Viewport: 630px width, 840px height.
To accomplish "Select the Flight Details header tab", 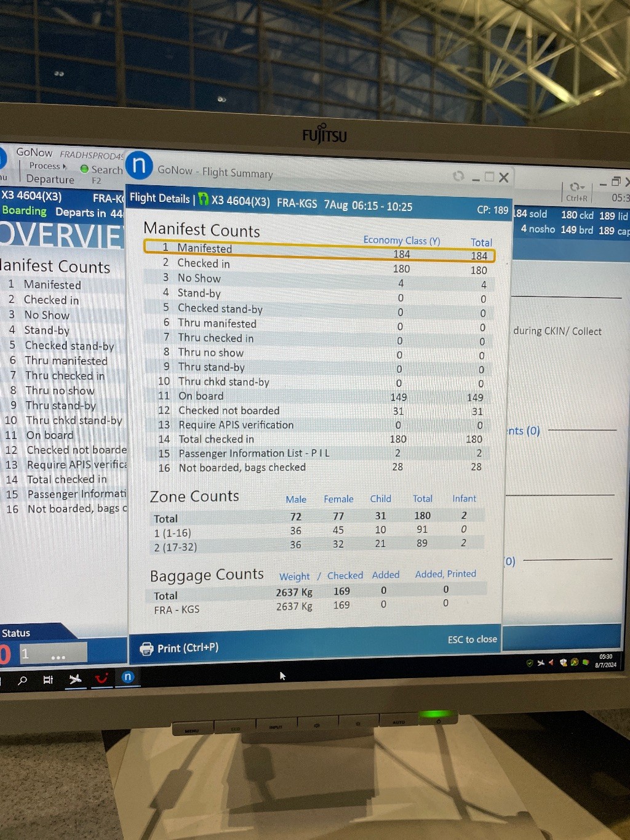I will (x=159, y=198).
